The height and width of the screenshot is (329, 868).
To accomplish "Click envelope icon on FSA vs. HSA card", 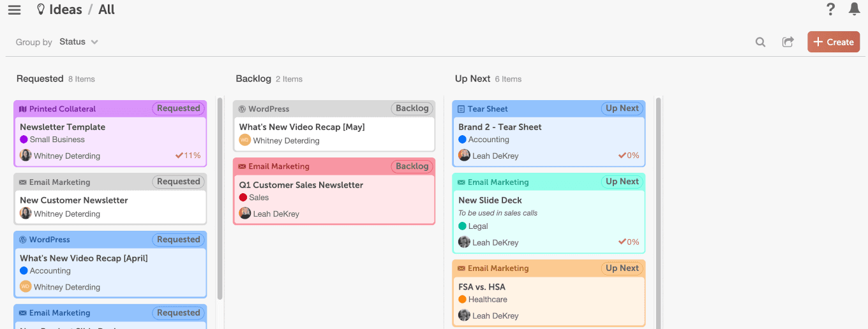I will point(461,268).
